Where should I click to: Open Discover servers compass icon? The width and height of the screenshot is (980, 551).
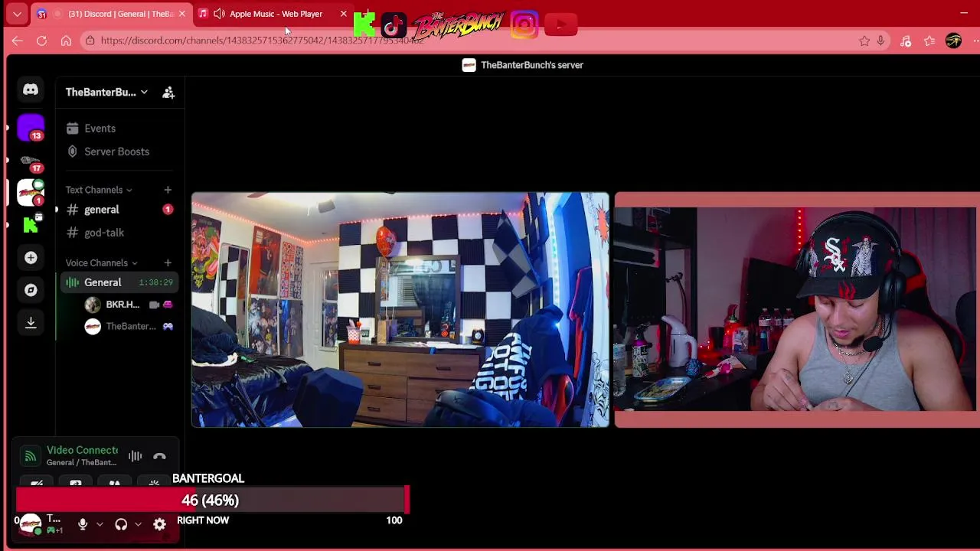pyautogui.click(x=31, y=290)
